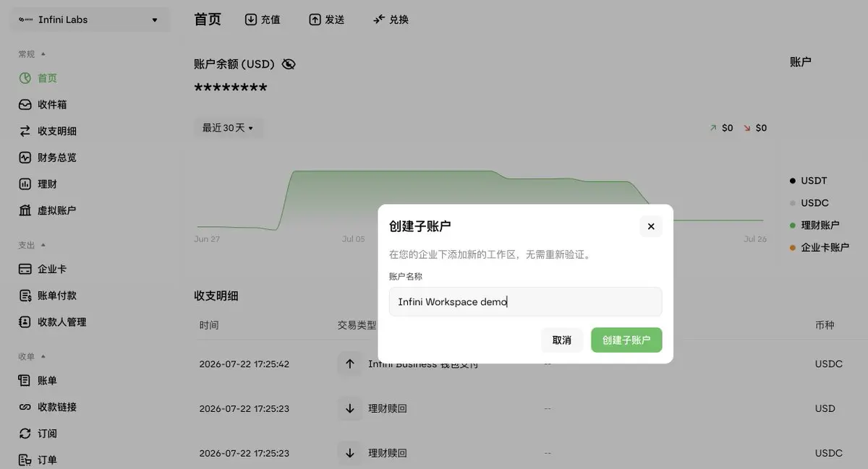Click the up arrow icon on 17:25:42 row

pyautogui.click(x=350, y=364)
